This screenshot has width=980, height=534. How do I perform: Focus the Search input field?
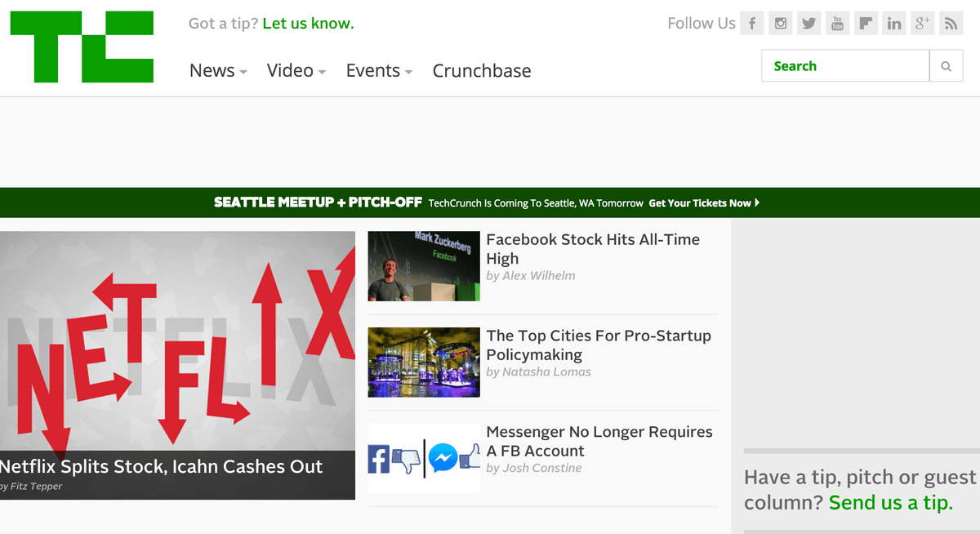pos(845,66)
